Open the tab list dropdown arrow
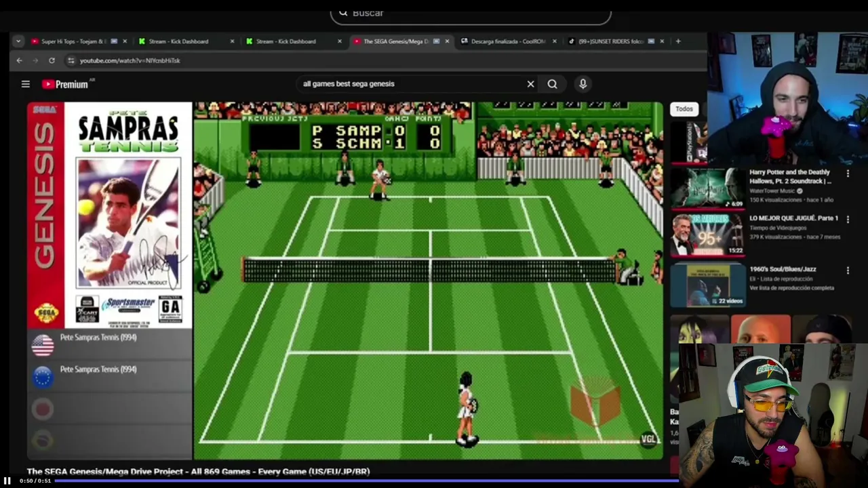The width and height of the screenshot is (868, 488). tap(18, 41)
